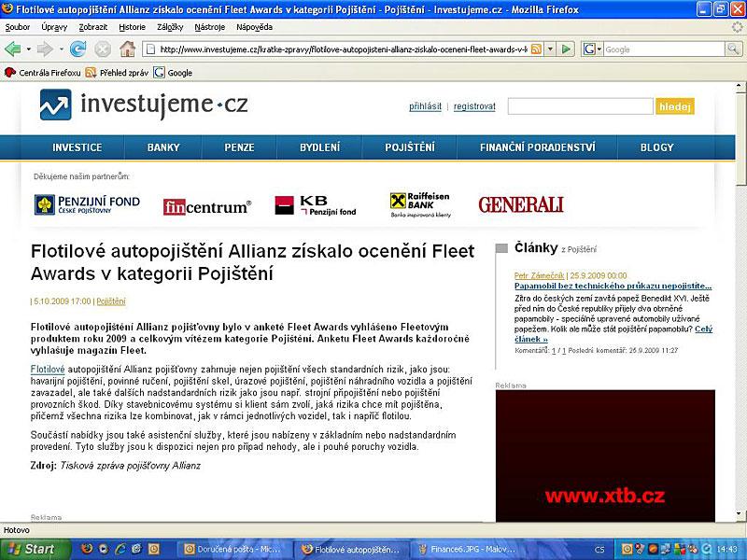The height and width of the screenshot is (560, 747).
Task: Open the BYDLENÍ navigation tab
Action: tap(319, 147)
